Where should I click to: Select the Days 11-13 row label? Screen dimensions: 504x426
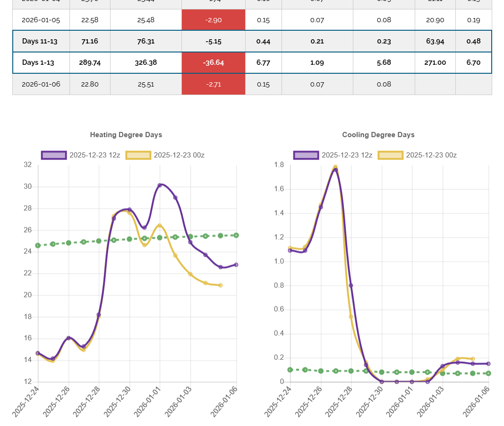pos(40,41)
